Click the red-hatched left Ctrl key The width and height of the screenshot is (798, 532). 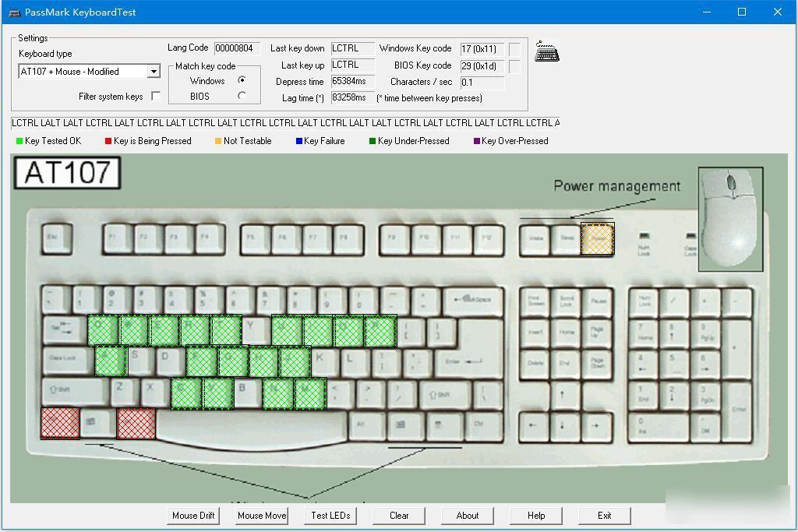tap(60, 423)
